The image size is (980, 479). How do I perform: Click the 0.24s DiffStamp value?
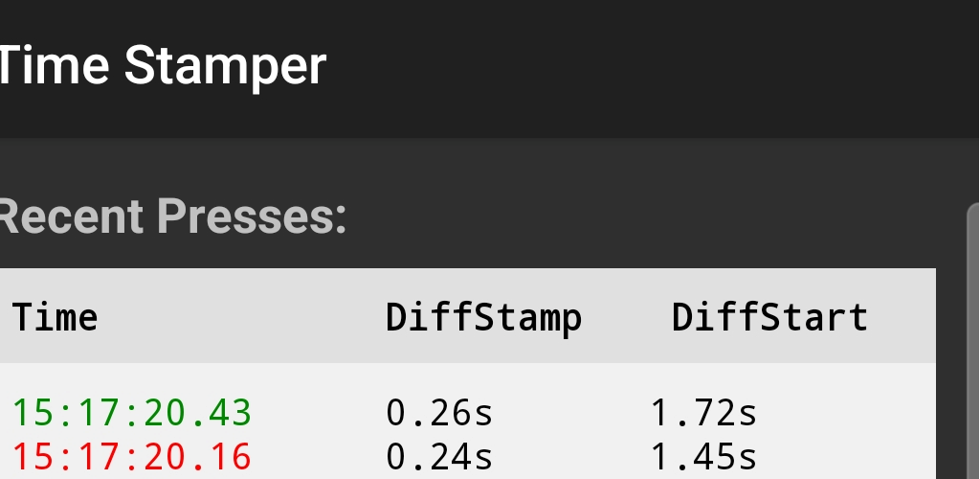[439, 457]
